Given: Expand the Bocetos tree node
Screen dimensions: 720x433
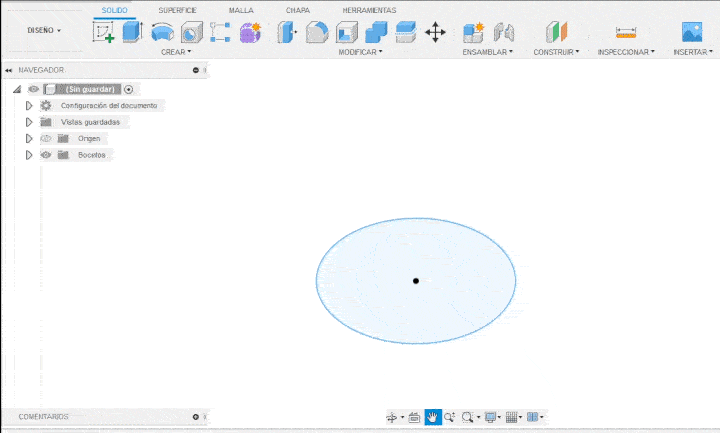Looking at the screenshot, I should [x=30, y=155].
